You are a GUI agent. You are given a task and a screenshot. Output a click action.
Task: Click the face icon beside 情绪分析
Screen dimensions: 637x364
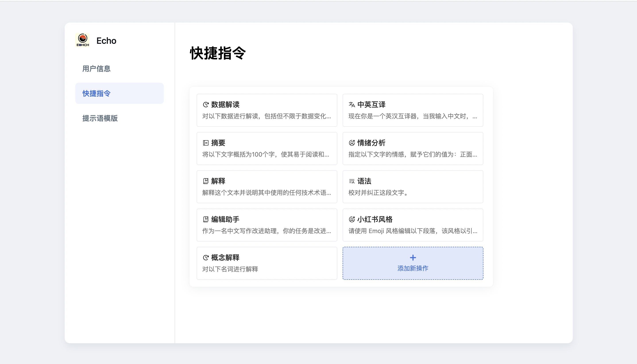click(352, 143)
